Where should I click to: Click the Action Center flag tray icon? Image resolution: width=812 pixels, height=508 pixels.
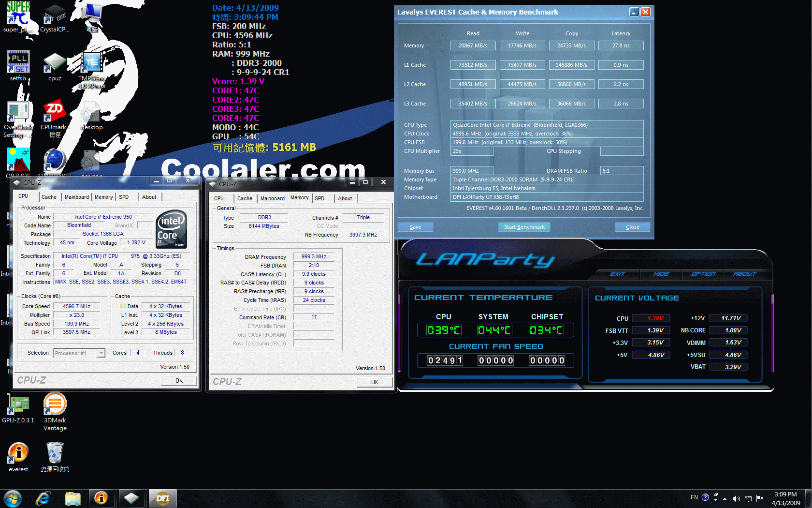click(760, 498)
